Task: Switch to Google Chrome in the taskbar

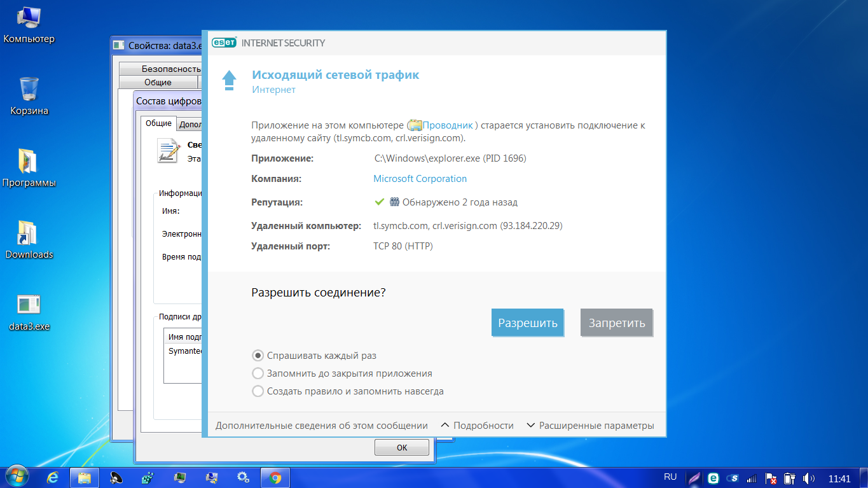Action: point(275,477)
